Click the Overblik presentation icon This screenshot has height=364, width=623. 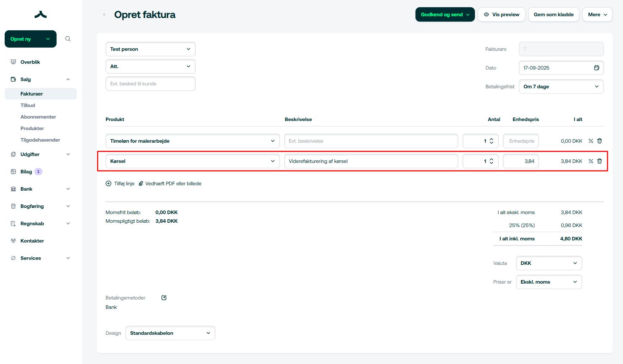point(13,62)
